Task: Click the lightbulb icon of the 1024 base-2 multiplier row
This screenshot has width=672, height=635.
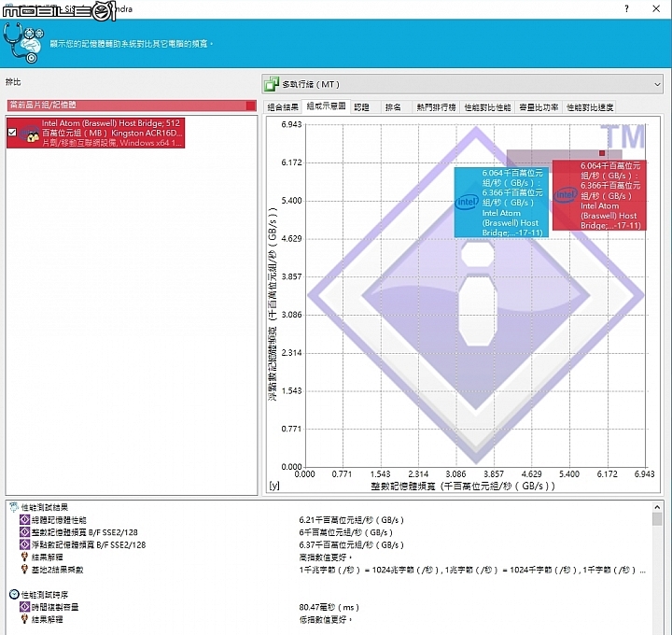Action: [24, 570]
